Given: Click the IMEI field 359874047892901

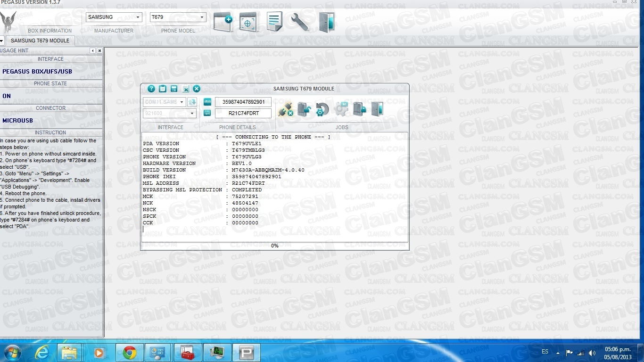Looking at the screenshot, I should (x=243, y=102).
